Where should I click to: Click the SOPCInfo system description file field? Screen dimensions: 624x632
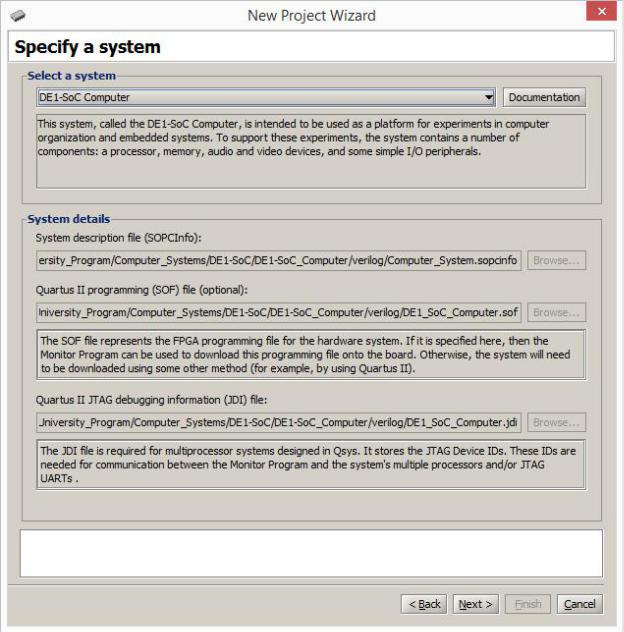click(x=279, y=260)
